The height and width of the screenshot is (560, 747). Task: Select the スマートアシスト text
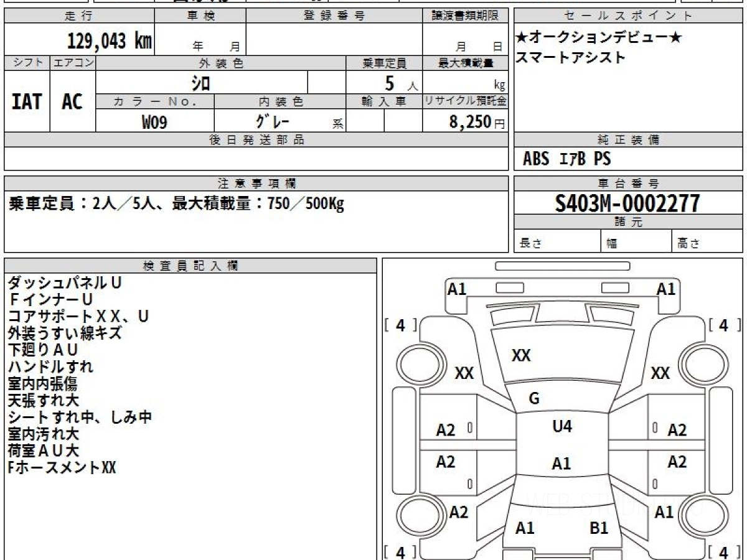tap(570, 58)
